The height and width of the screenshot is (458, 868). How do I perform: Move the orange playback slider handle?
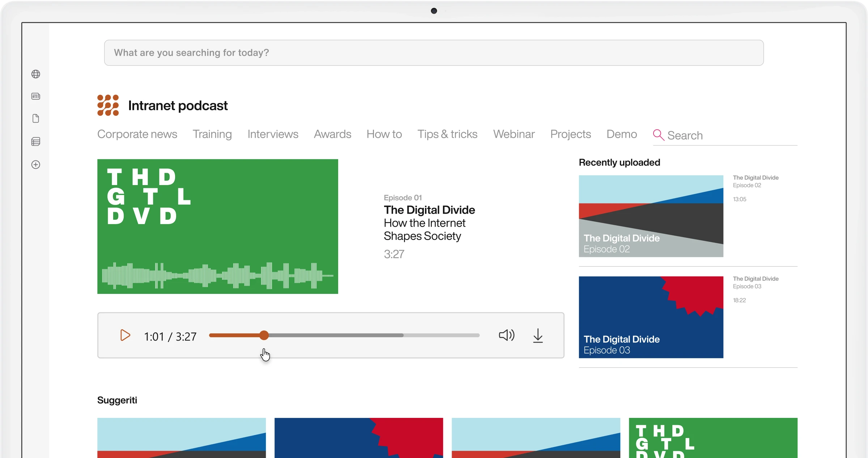264,335
